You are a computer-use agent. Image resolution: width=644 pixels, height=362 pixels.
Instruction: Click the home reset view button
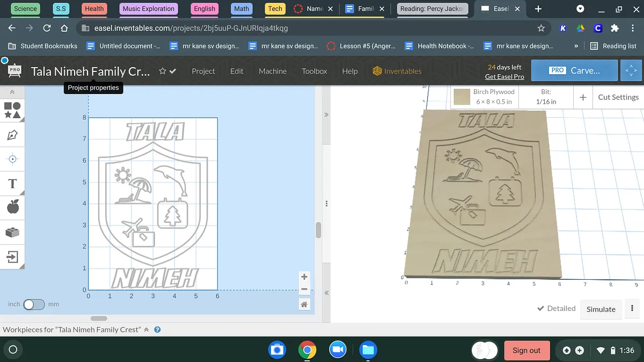coord(304,305)
